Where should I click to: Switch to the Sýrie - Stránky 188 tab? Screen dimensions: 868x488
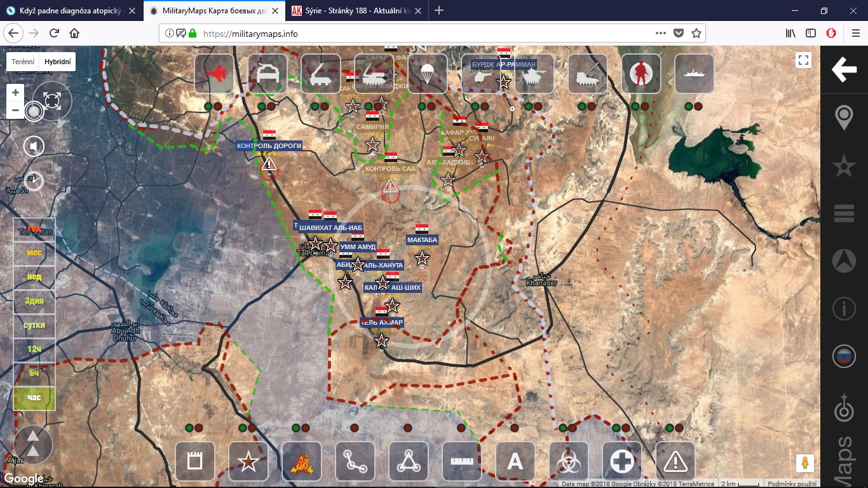pyautogui.click(x=357, y=11)
